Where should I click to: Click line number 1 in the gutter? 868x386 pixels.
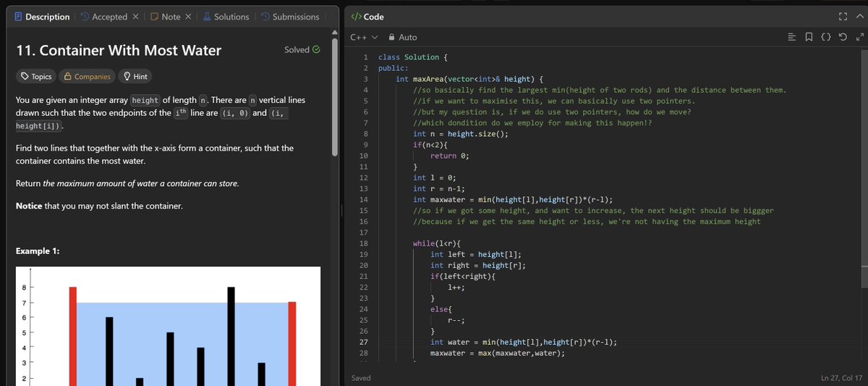367,56
